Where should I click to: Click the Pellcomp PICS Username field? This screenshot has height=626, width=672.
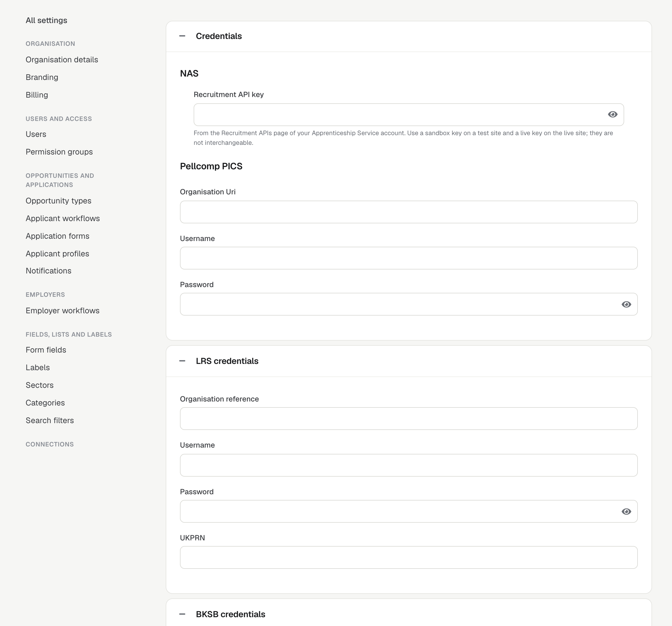(408, 258)
